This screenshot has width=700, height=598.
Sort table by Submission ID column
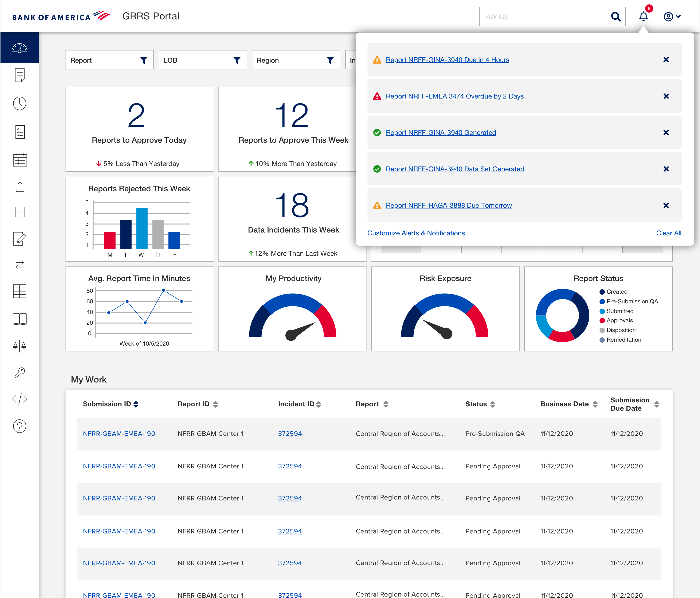pos(136,404)
